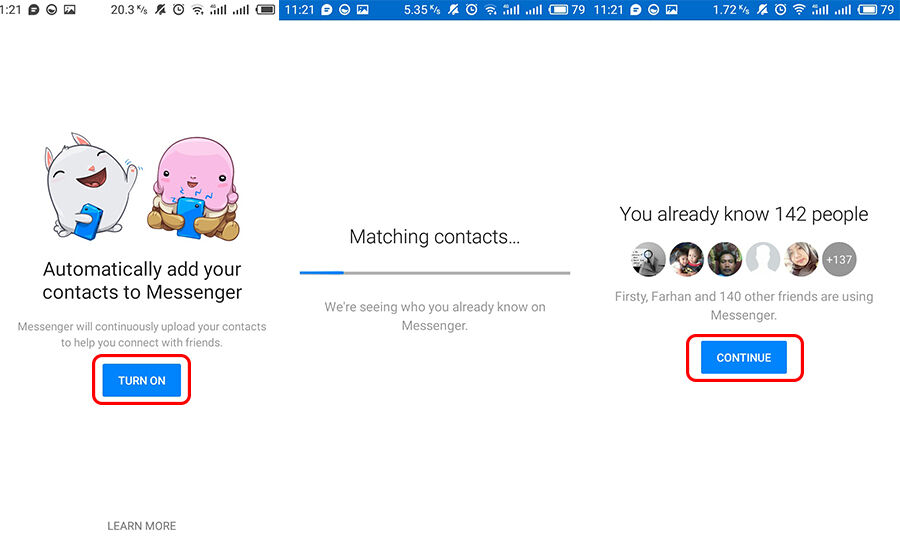This screenshot has width=900, height=555.
Task: Tap Wi-Fi icon on 142 people screen
Action: click(x=800, y=10)
